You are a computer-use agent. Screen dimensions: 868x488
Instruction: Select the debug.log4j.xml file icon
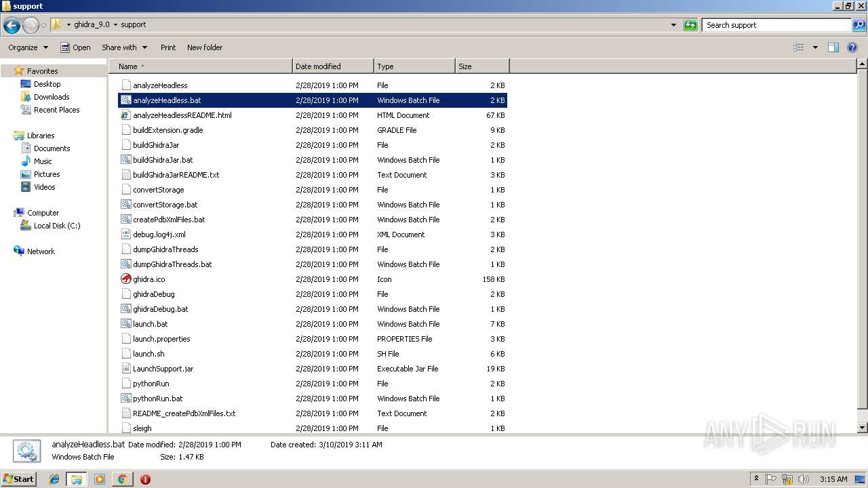point(125,235)
